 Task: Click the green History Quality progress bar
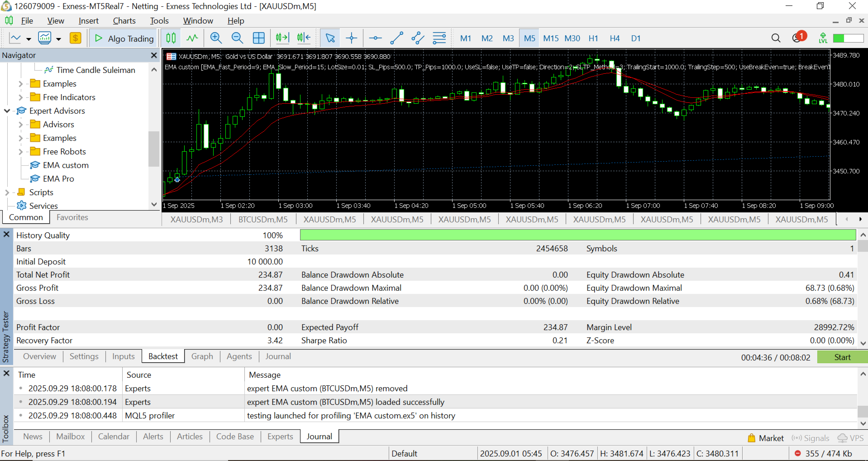pyautogui.click(x=577, y=235)
